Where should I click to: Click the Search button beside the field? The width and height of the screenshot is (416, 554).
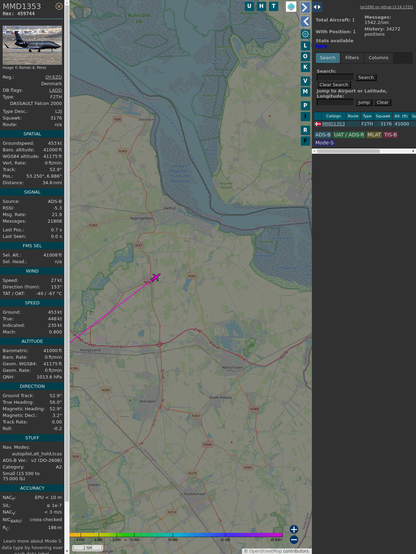pos(366,77)
